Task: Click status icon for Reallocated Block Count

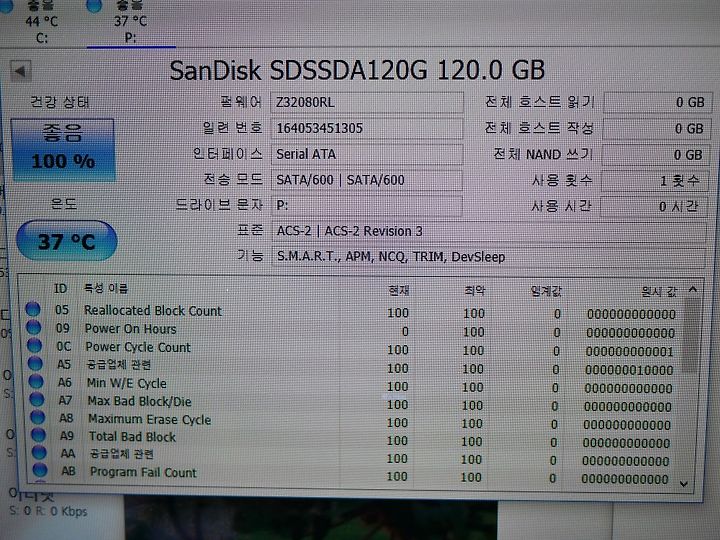Action: tap(33, 309)
